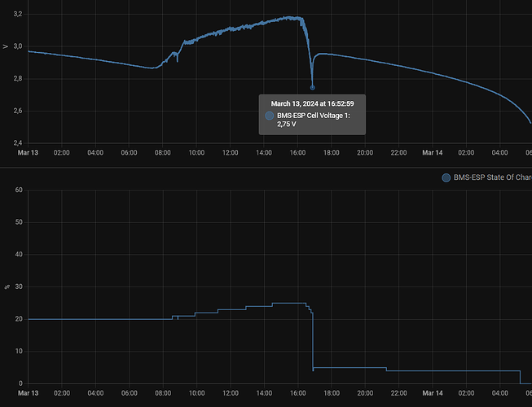Click 12:00 tick on voltage chart axis
Image resolution: width=532 pixels, height=407 pixels.
[230, 152]
